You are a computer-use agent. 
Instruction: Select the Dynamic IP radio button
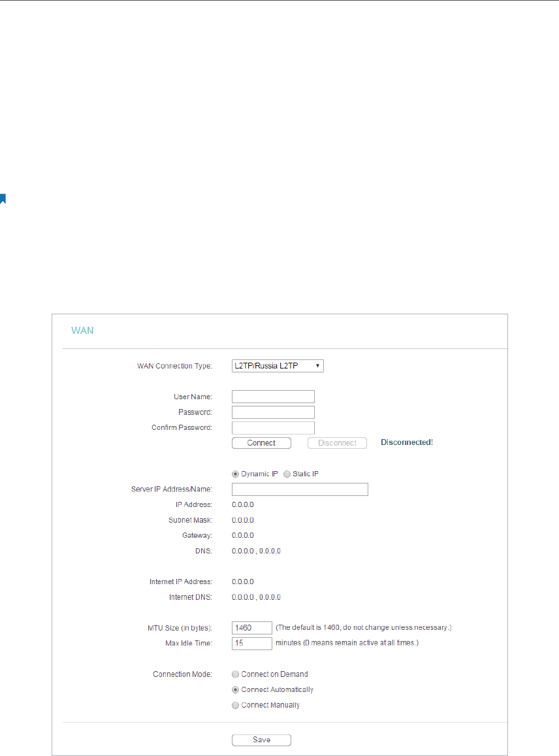(x=235, y=474)
